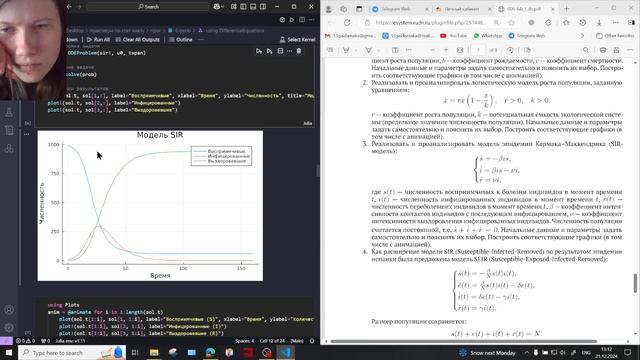The width and height of the screenshot is (640, 360).
Task: Open a new browser tab with plus
Action: click(567, 9)
